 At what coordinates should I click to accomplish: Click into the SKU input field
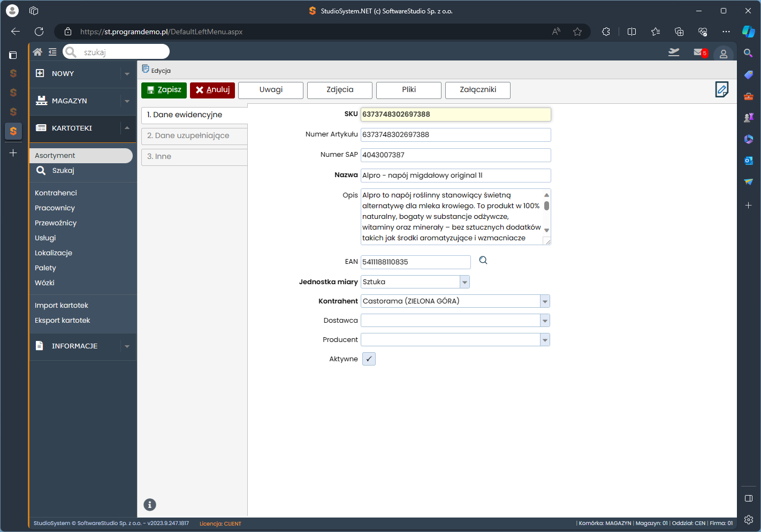456,115
